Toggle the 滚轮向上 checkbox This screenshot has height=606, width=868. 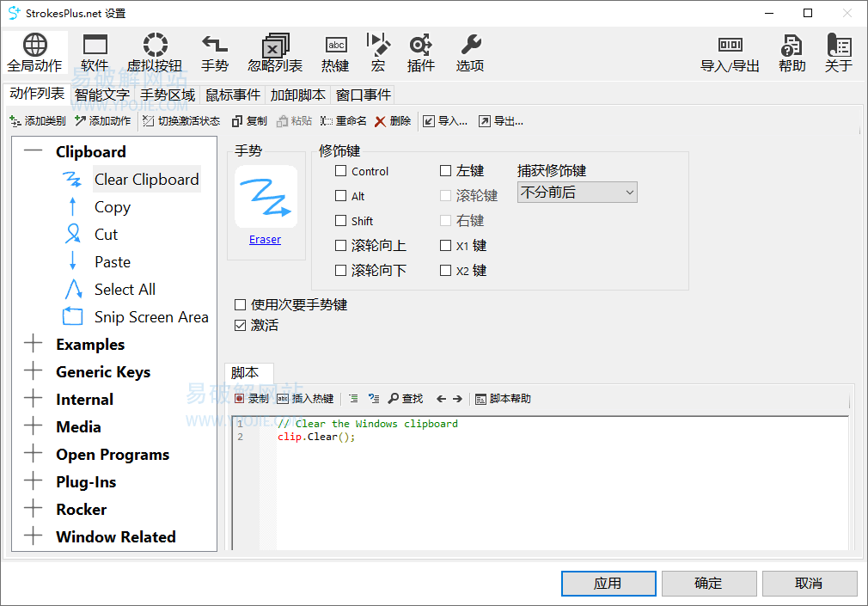pyautogui.click(x=340, y=245)
